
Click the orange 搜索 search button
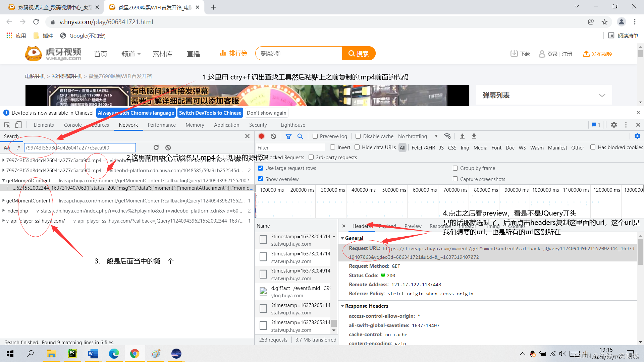click(359, 54)
